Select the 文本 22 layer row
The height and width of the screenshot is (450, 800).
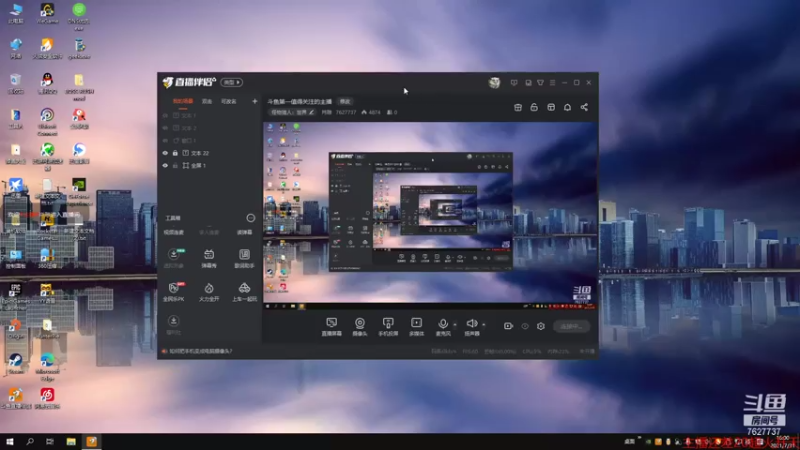(x=209, y=153)
